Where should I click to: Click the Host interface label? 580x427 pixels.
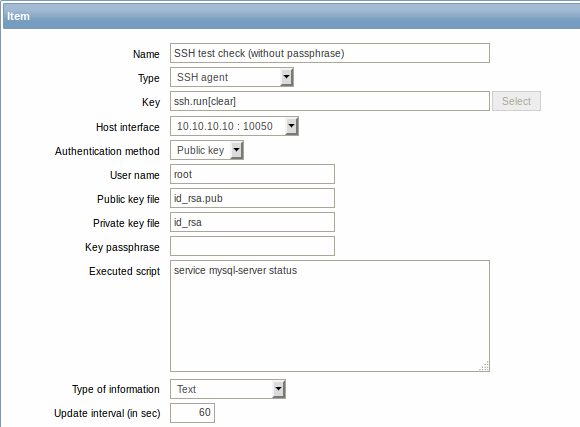click(128, 127)
